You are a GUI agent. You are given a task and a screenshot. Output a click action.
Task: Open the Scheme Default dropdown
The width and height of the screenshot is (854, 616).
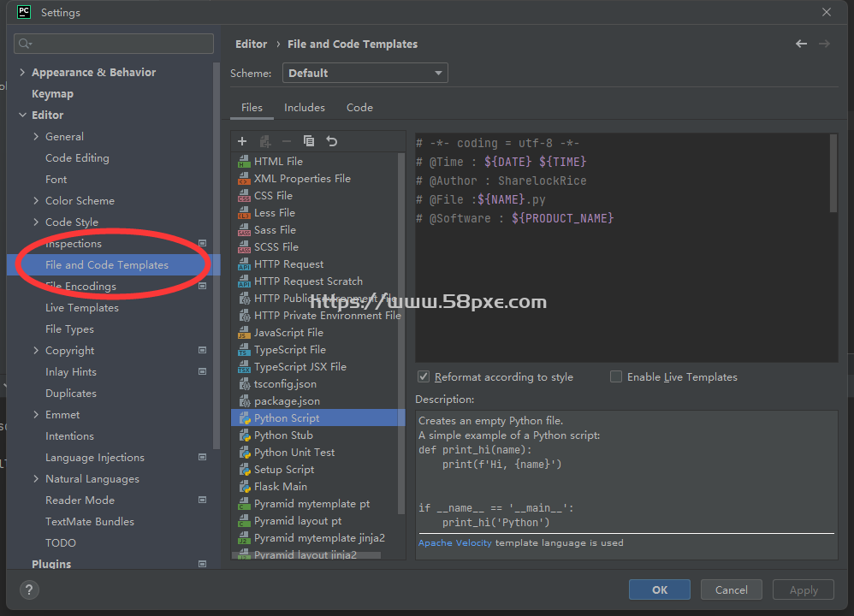(365, 73)
